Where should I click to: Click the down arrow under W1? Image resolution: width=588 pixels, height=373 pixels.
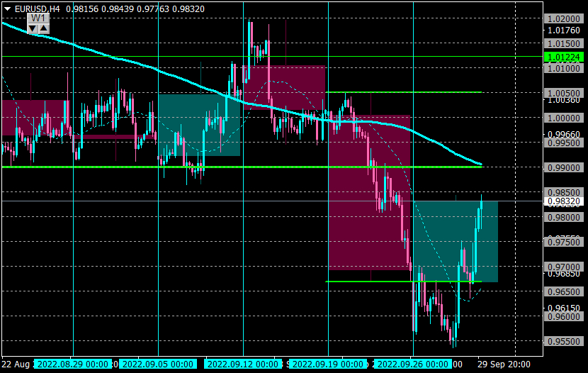click(33, 28)
